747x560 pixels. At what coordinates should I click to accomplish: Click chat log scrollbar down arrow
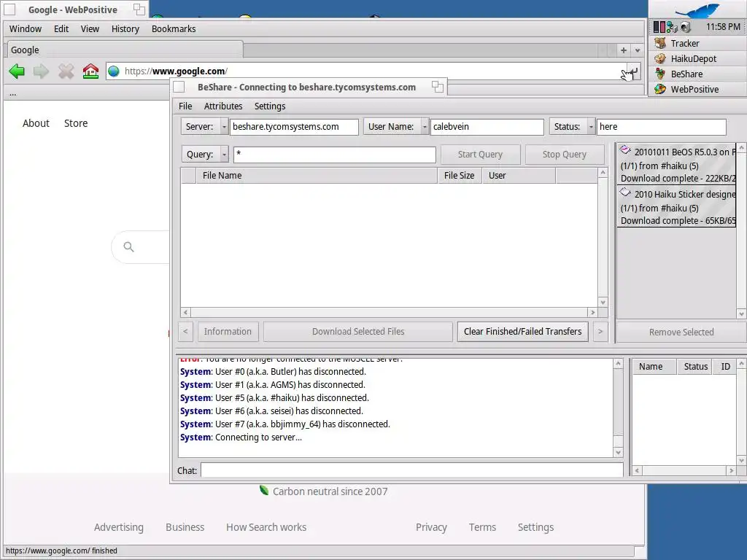(x=618, y=452)
